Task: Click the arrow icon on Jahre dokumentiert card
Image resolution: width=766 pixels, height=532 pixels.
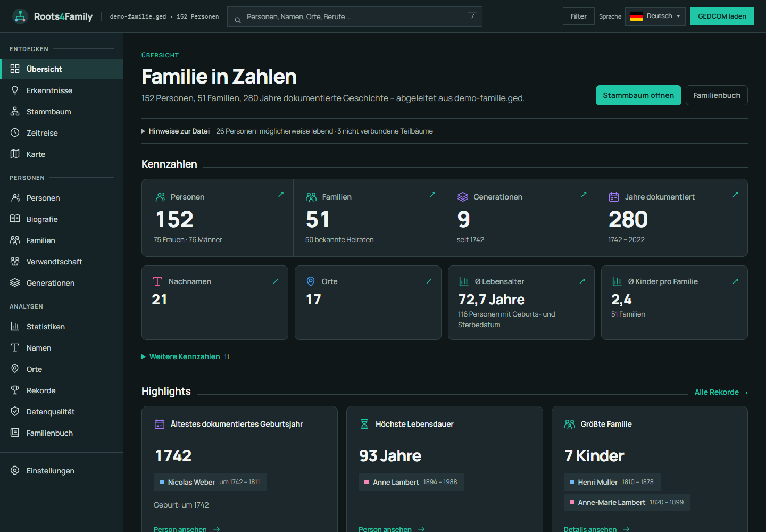Action: (x=735, y=195)
